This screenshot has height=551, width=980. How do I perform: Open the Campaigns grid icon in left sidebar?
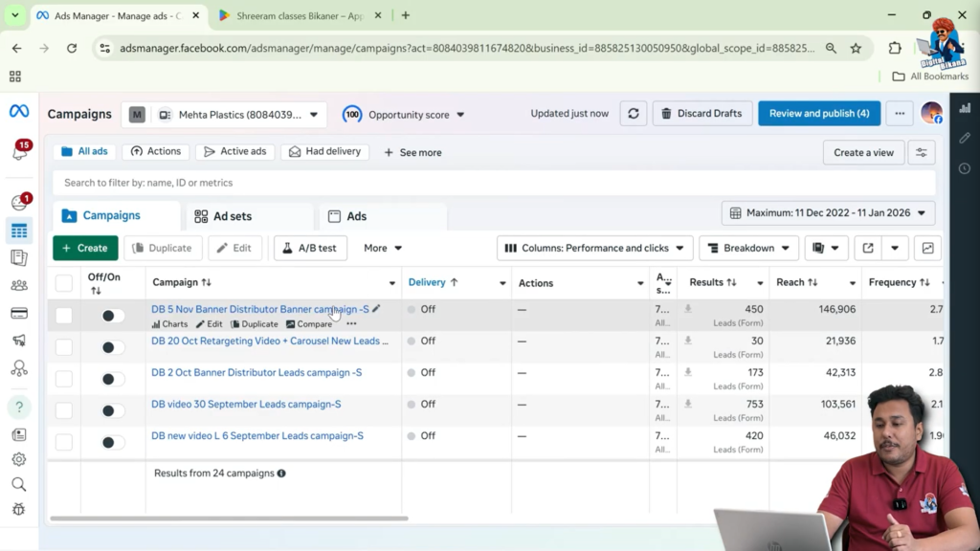[x=18, y=231]
